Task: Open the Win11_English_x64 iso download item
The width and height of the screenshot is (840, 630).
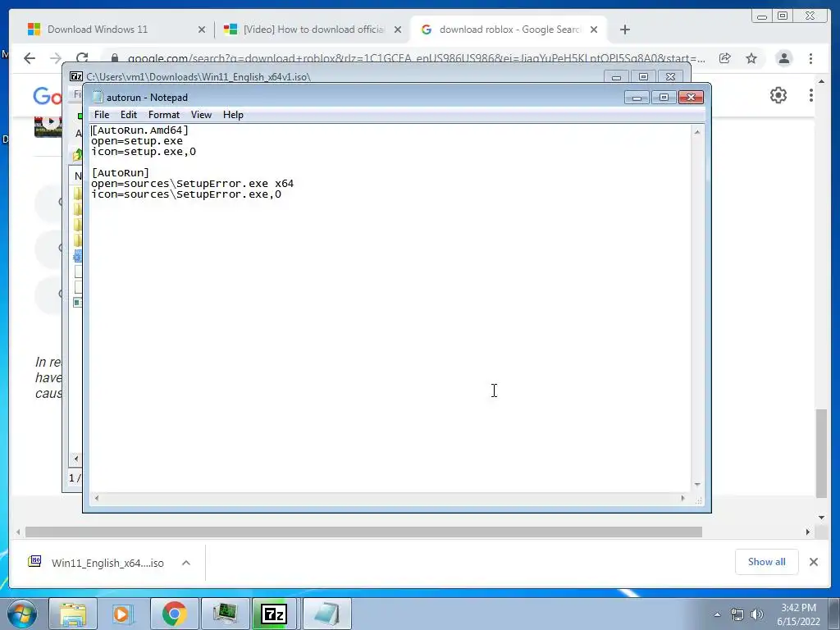Action: pyautogui.click(x=97, y=563)
